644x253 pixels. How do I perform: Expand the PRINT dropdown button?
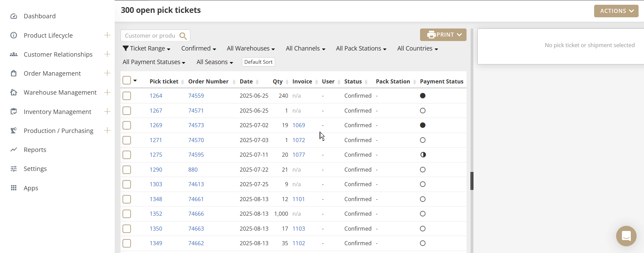coord(443,35)
